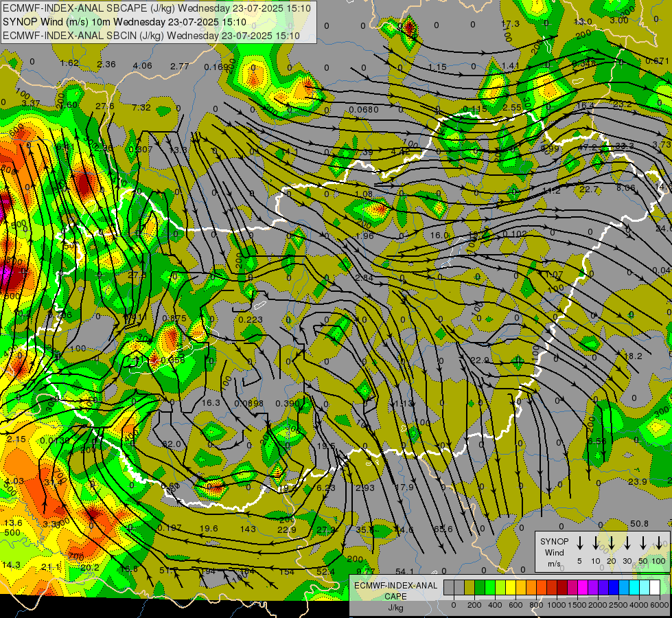Screen dimensions: 672x618
Task: Click the 50 m/s wind arrow in legend
Action: tap(643, 542)
